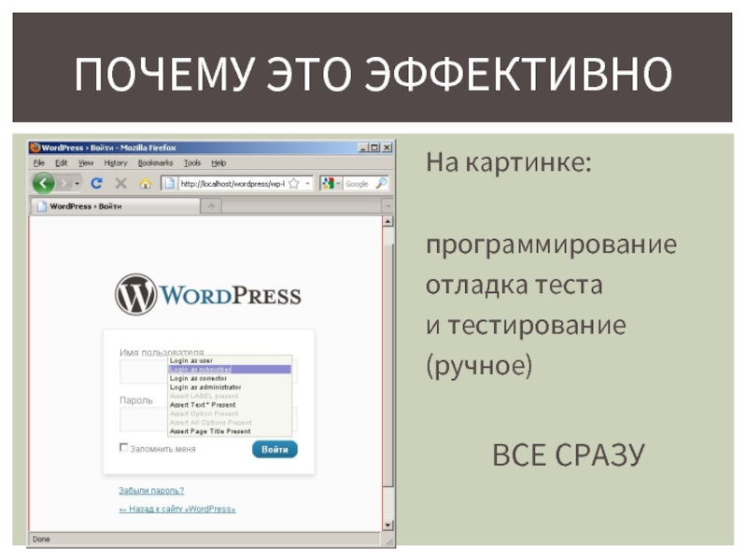
Task: Click the Google search engine icon
Action: tap(328, 183)
